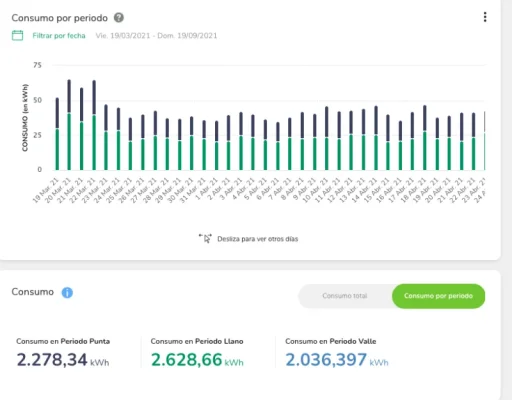This screenshot has width=512, height=400.
Task: Click the Periodo Valle value 2.036,397 kWh
Action: [337, 360]
